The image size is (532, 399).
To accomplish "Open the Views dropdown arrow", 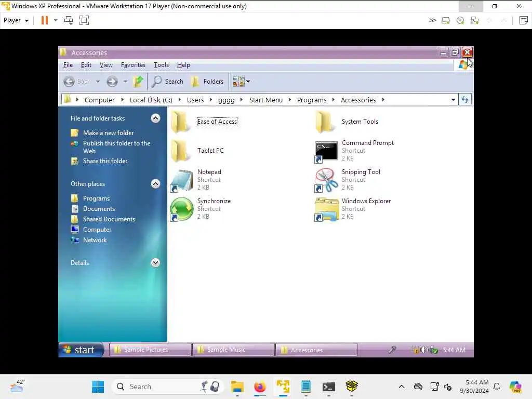I will point(248,82).
